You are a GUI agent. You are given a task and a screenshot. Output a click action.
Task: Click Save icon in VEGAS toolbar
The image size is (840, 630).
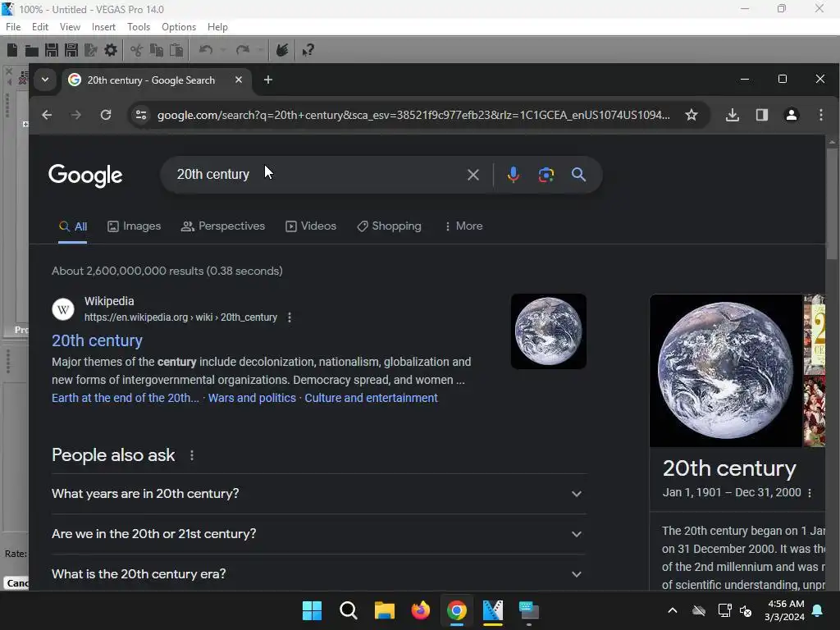coord(52,50)
